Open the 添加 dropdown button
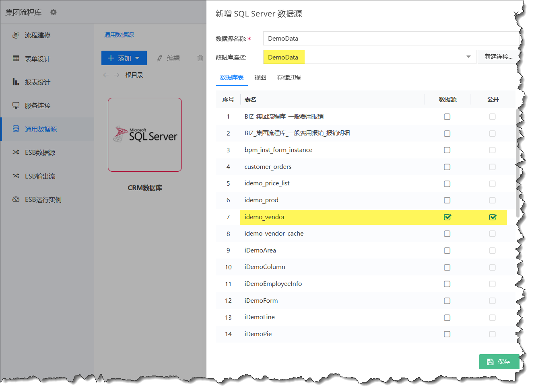The image size is (534, 392). (124, 58)
